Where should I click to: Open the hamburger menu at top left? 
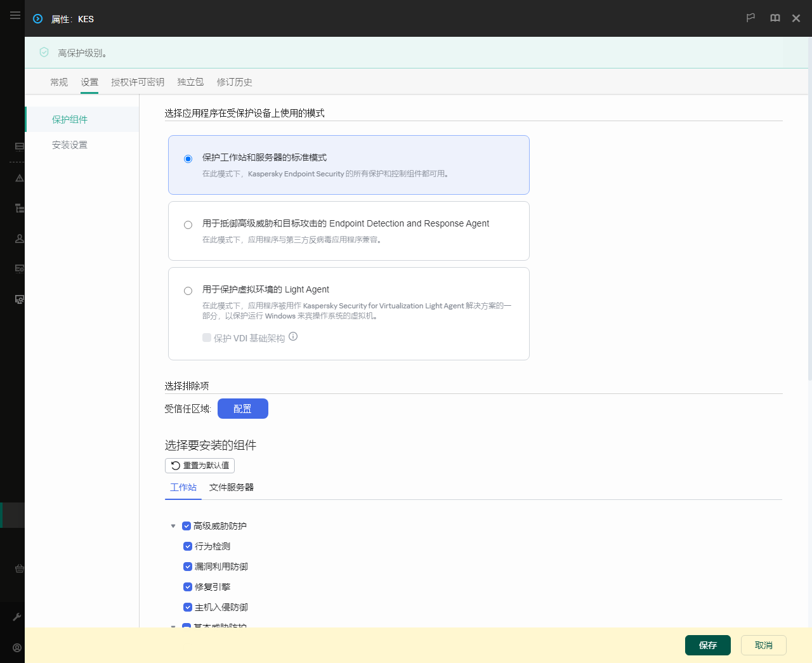click(15, 15)
